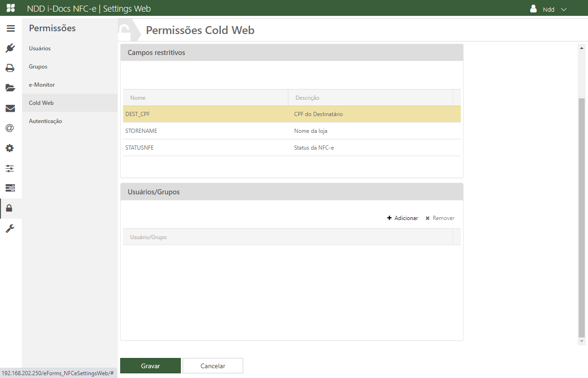This screenshot has height=378, width=588.
Task: Expand the Ndd user dropdown
Action: (549, 9)
